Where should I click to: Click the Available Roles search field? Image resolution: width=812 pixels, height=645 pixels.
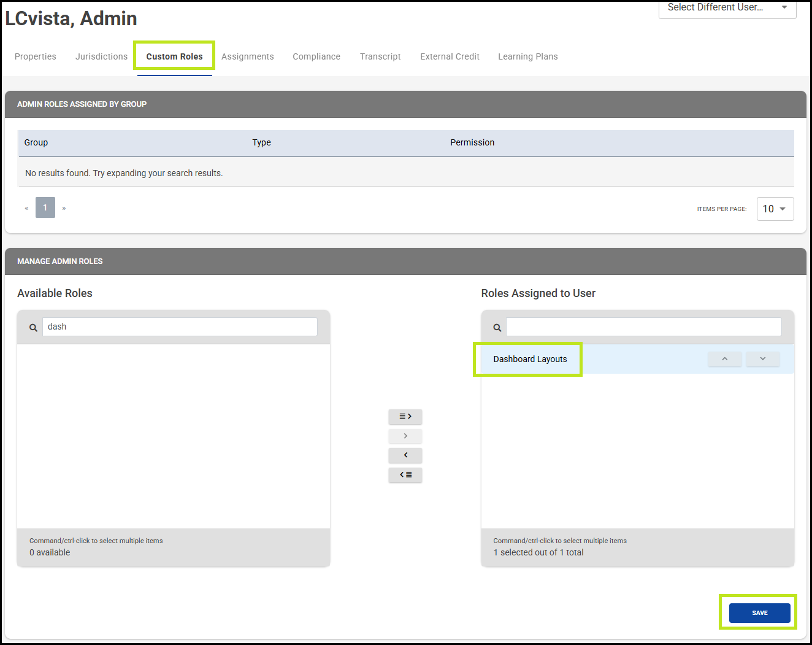179,326
